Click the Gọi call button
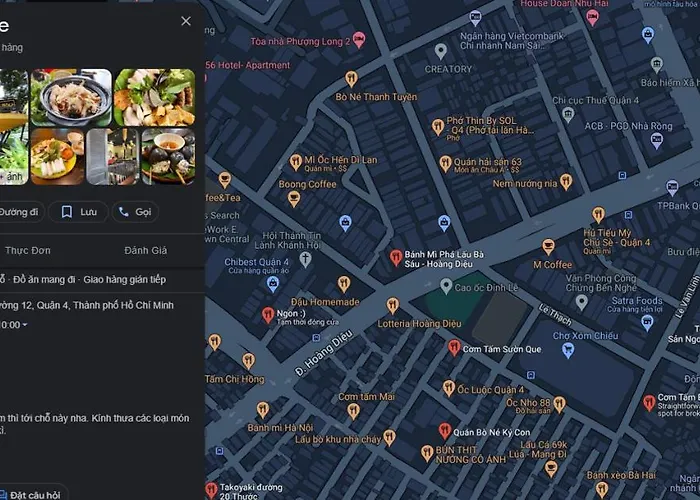Image resolution: width=700 pixels, height=500 pixels. pyautogui.click(x=135, y=212)
